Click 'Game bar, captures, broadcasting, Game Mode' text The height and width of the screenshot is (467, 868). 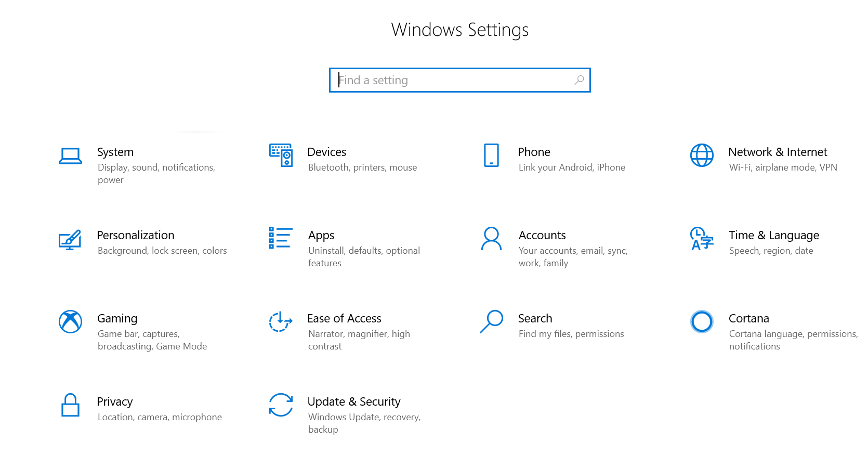pyautogui.click(x=152, y=340)
